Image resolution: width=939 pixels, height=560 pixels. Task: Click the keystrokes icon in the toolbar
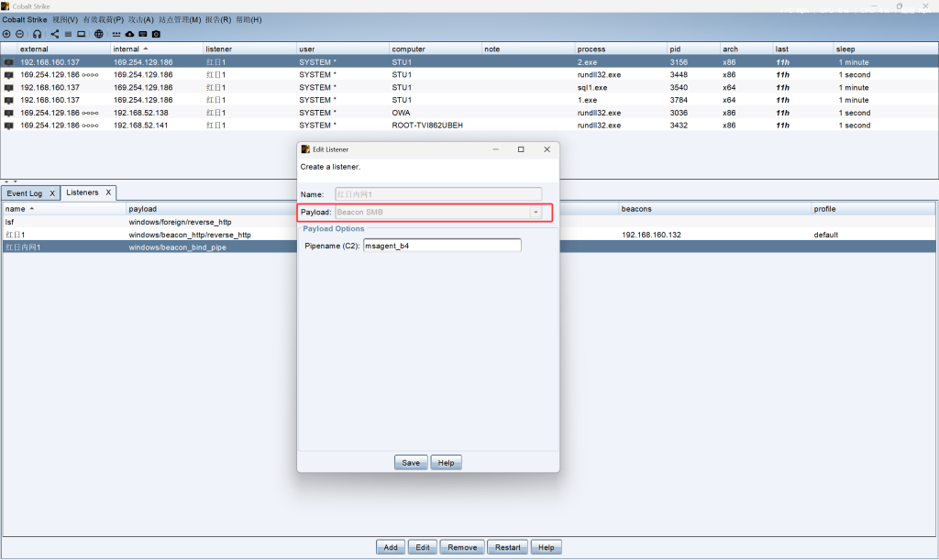(x=116, y=34)
